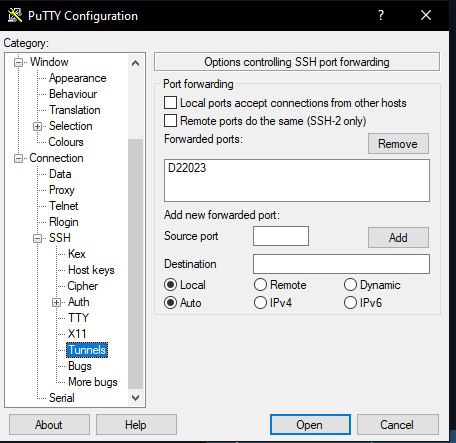Image resolution: width=456 pixels, height=443 pixels.
Task: Click the category list scrollbar thumb
Action: (135, 264)
